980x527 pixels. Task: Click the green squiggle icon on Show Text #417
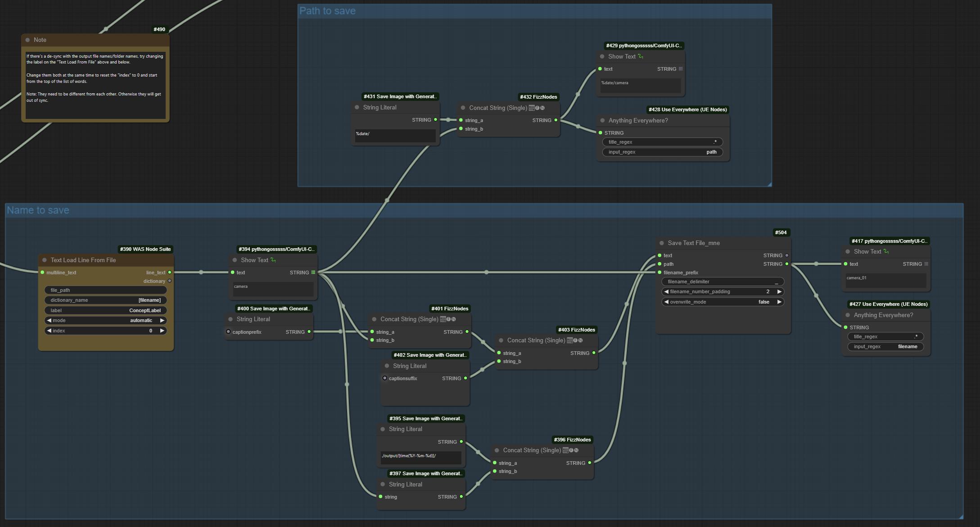pos(886,252)
